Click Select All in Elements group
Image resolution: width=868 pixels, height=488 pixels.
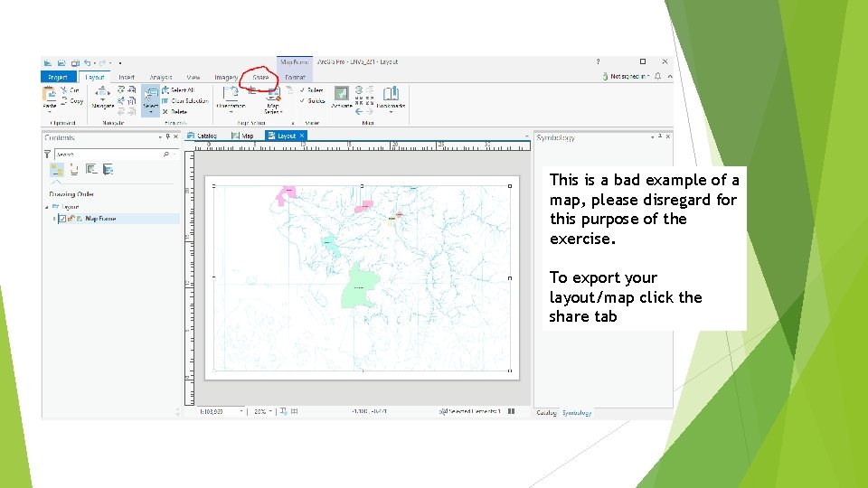[178, 89]
